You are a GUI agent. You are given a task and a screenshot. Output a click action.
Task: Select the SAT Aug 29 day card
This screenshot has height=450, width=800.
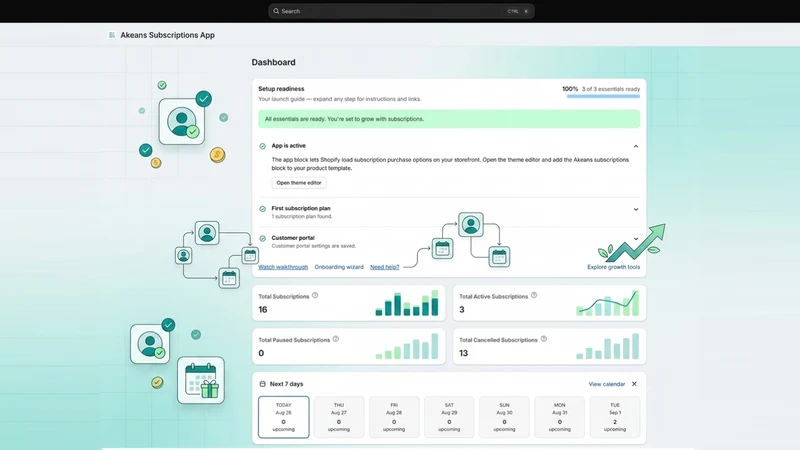click(449, 417)
